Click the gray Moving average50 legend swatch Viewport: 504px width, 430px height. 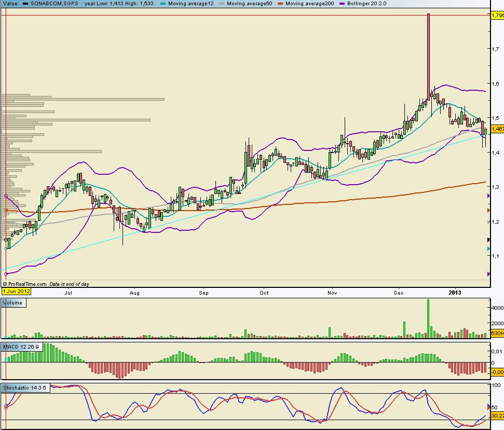[x=222, y=4]
